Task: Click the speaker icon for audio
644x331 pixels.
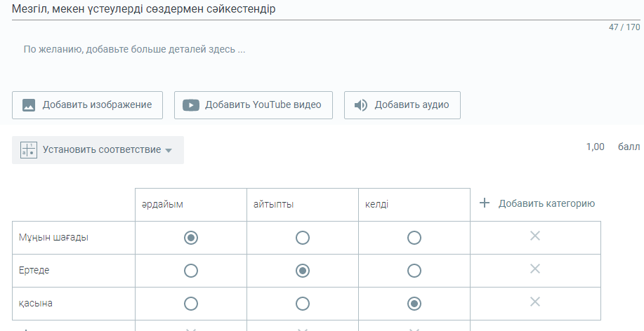Action: click(x=360, y=105)
